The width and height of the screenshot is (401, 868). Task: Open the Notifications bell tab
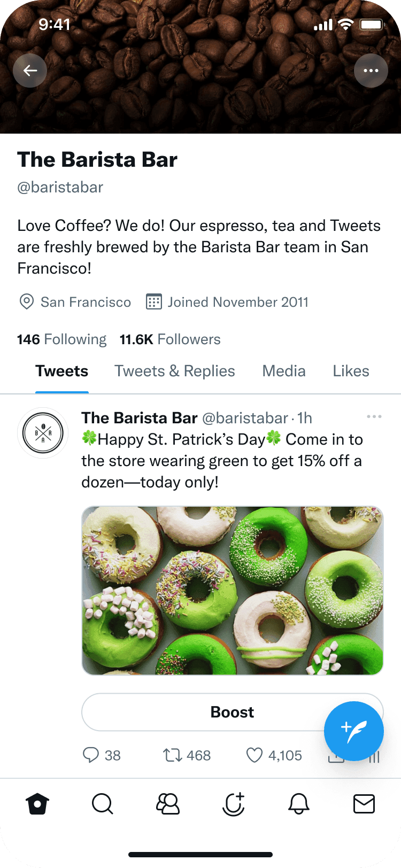(x=299, y=803)
